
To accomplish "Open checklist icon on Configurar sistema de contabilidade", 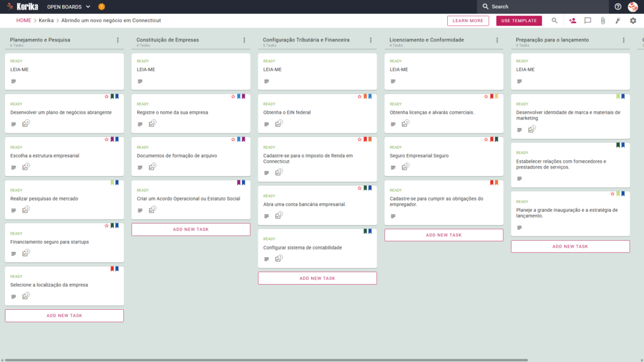I will pos(279,258).
